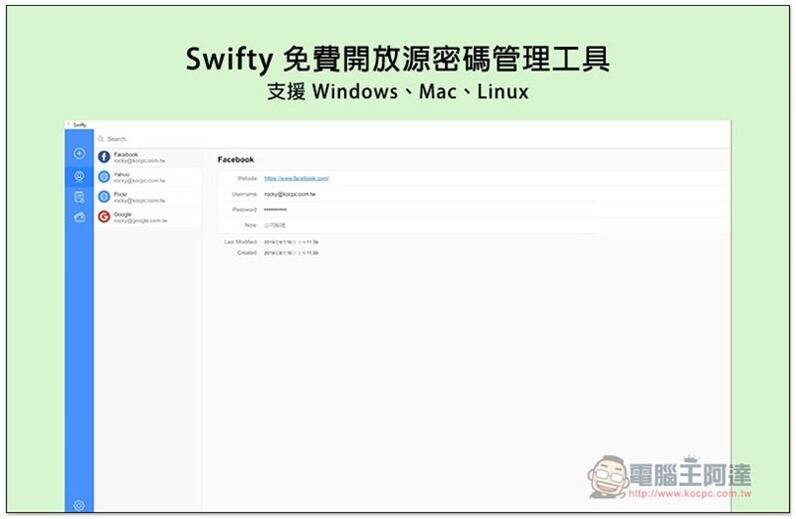Click the Created date value
The width and height of the screenshot is (796, 519).
pos(291,253)
